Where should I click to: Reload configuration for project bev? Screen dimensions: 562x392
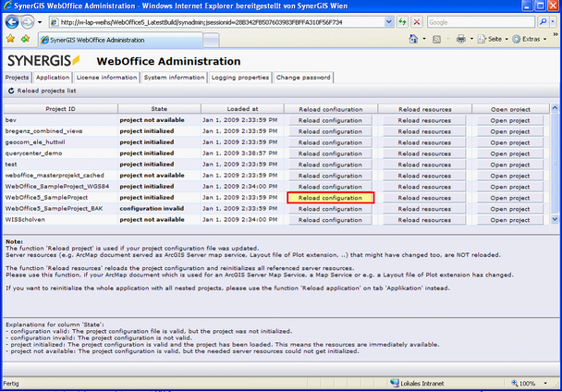coord(330,120)
